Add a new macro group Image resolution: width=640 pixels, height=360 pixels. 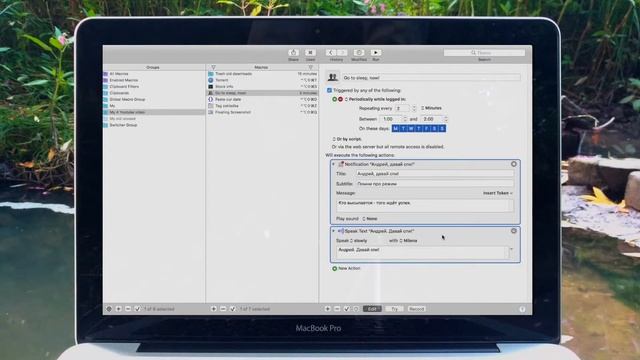click(x=118, y=309)
